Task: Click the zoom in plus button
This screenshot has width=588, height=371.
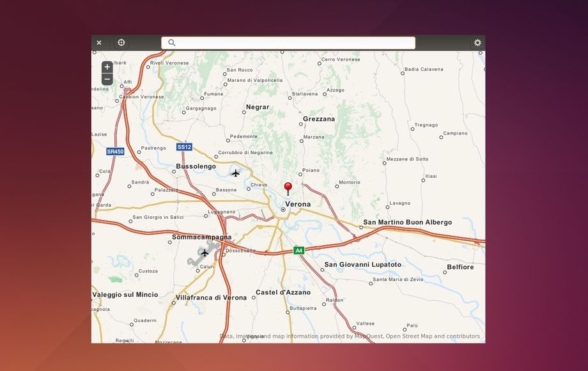Action: tap(107, 67)
